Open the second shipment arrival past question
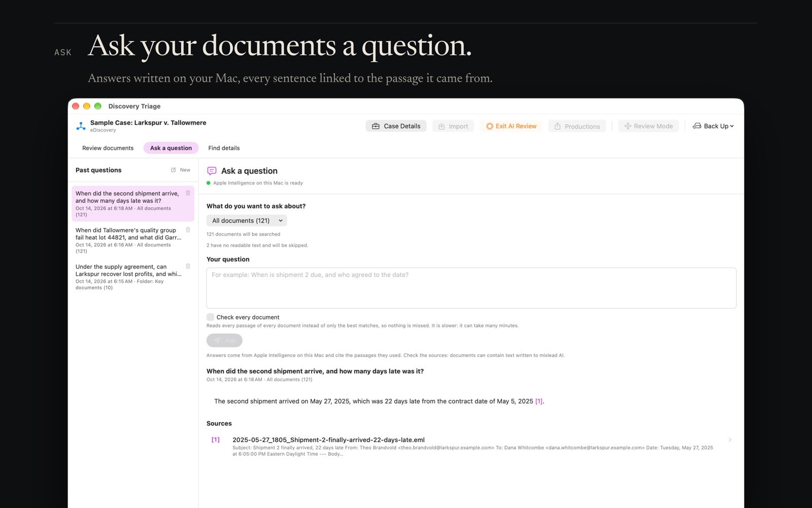The height and width of the screenshot is (508, 812). (x=133, y=204)
